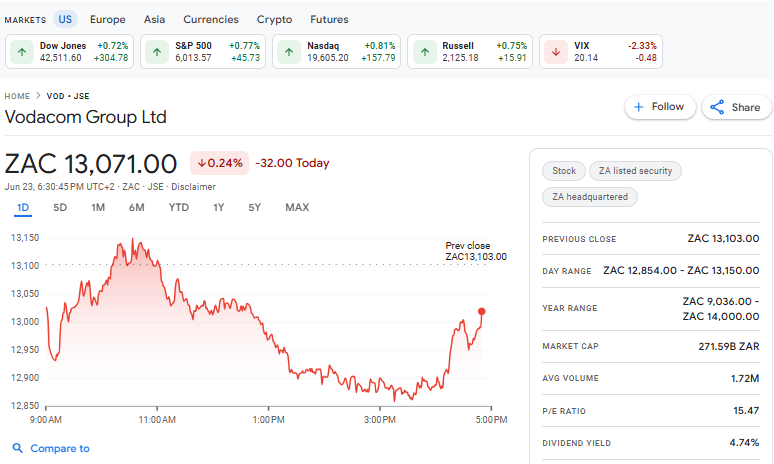Select the 1D chart range
Viewport: 774px width, 464px height.
[x=23, y=207]
